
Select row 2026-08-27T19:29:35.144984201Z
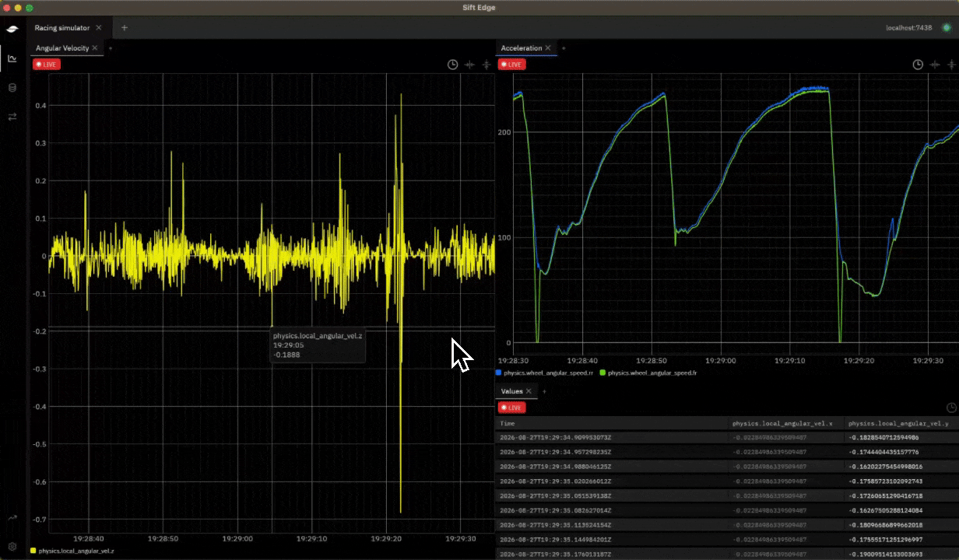click(727, 539)
